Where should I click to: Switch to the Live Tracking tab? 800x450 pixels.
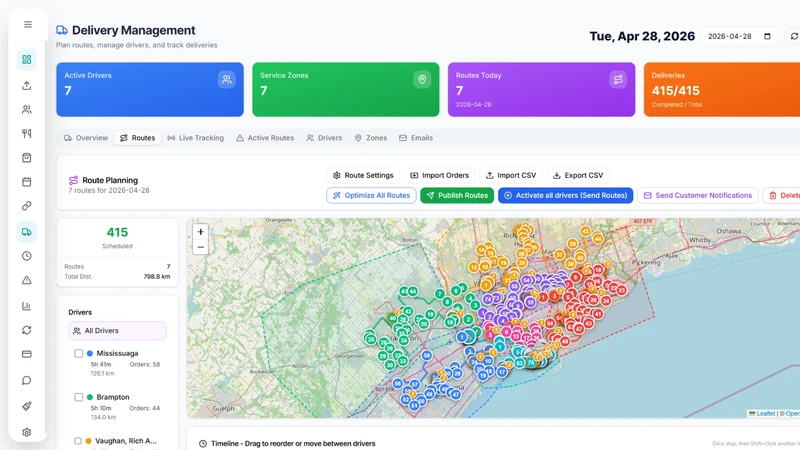click(196, 138)
